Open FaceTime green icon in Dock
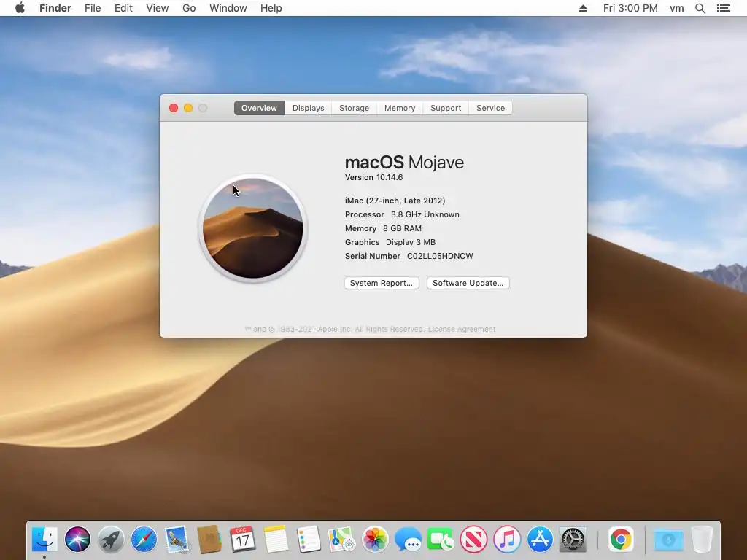 coord(441,540)
